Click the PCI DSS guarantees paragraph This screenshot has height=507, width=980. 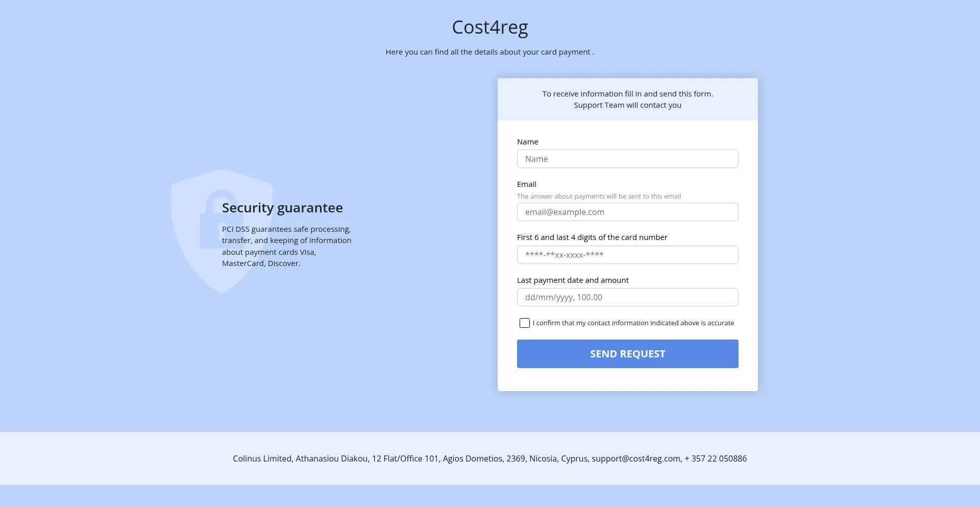(x=286, y=246)
